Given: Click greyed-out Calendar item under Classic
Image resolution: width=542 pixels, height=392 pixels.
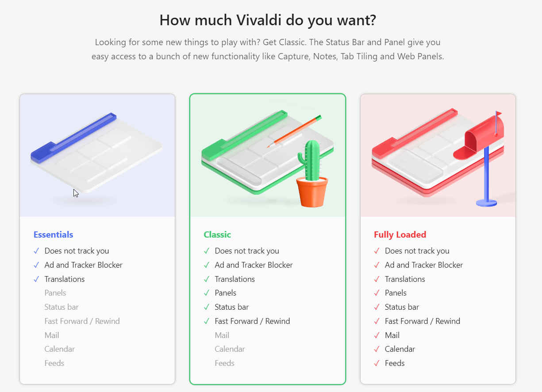Looking at the screenshot, I should coord(230,349).
